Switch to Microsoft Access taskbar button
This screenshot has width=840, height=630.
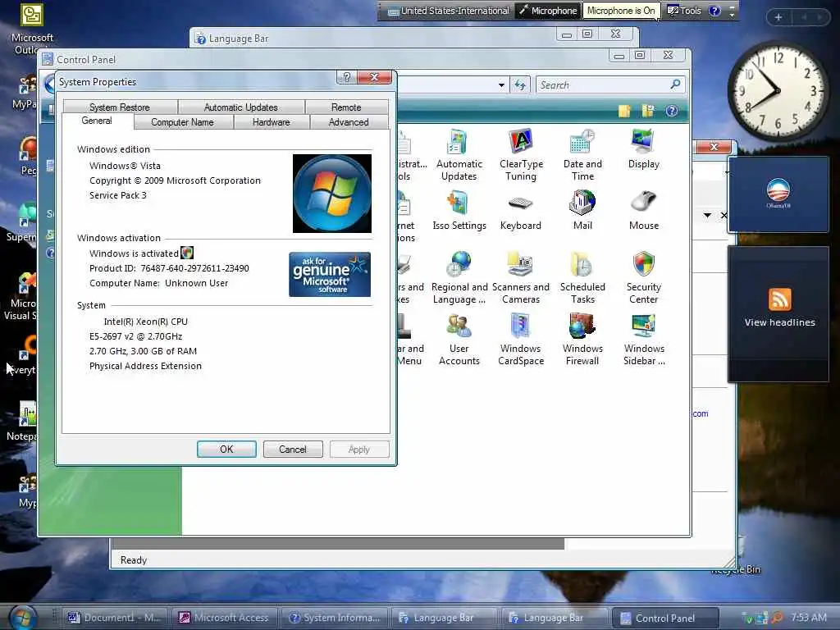point(226,618)
